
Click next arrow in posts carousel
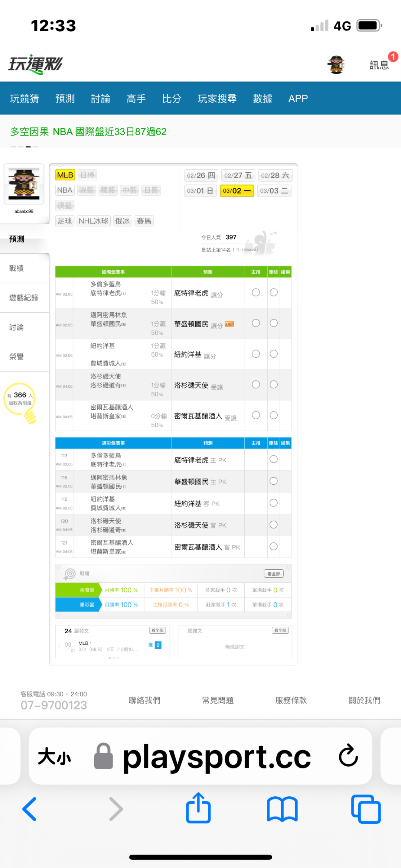(166, 646)
